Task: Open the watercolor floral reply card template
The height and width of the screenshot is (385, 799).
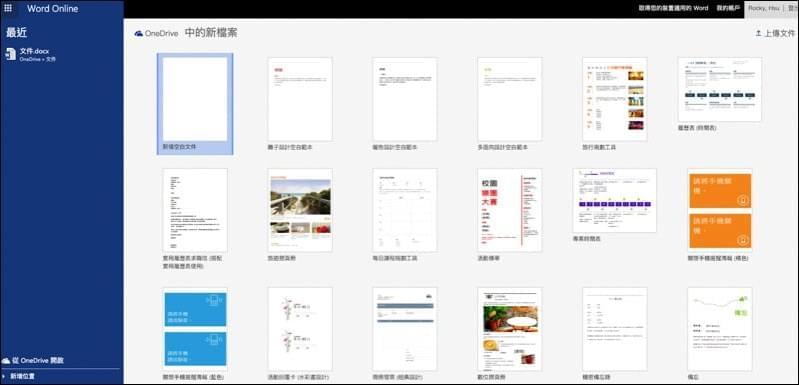Action: click(300, 329)
